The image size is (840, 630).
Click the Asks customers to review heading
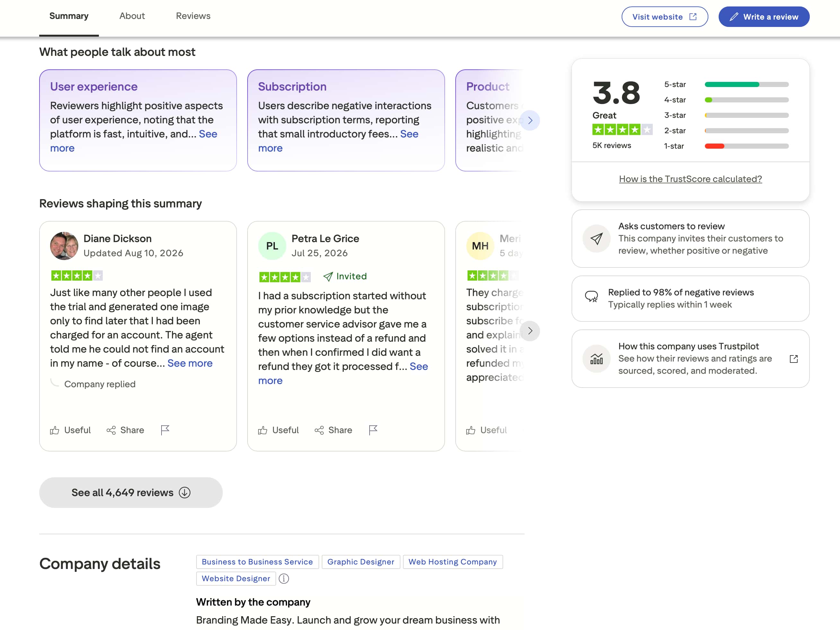pos(671,226)
